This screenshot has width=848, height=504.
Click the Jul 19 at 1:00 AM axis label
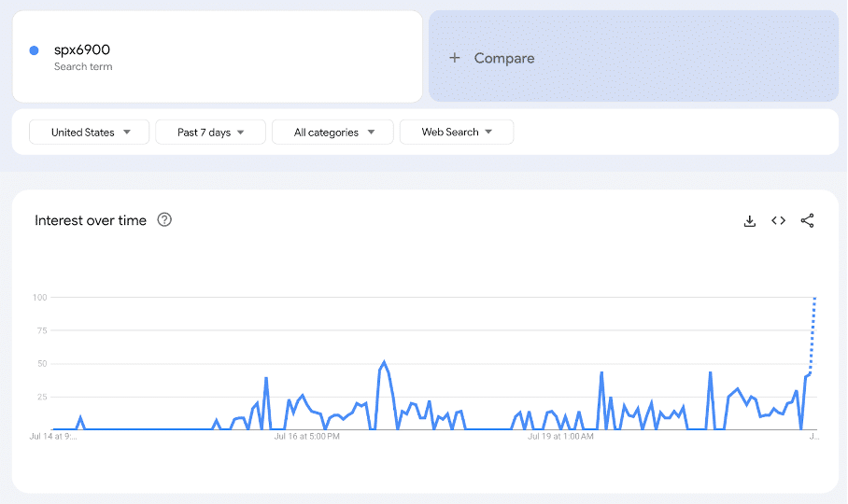(560, 436)
